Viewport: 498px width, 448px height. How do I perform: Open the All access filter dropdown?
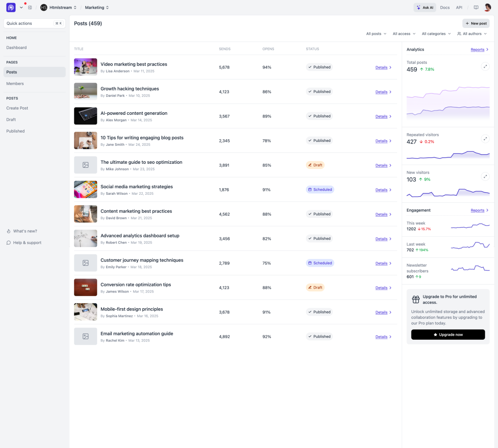(x=404, y=34)
